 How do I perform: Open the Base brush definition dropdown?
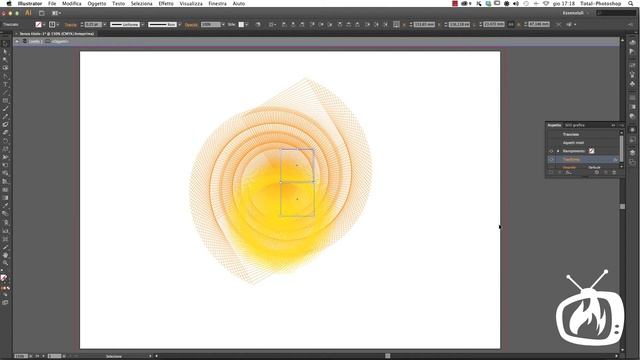click(180, 24)
